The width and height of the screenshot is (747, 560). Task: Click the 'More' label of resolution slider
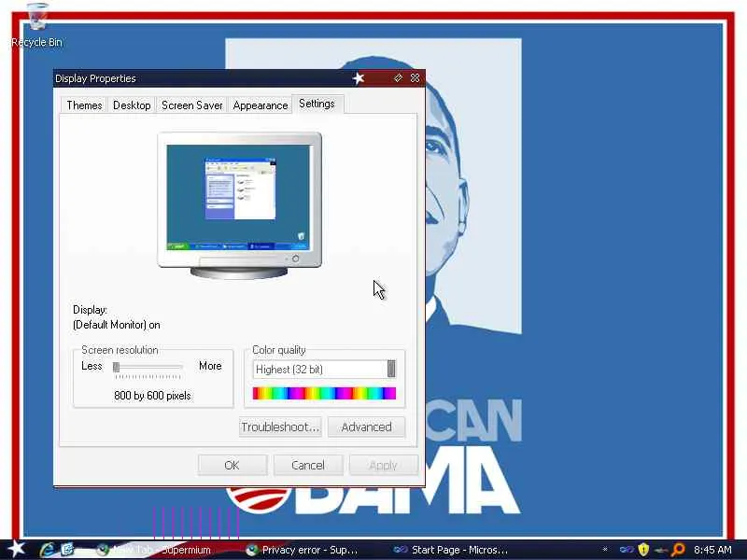(x=210, y=366)
